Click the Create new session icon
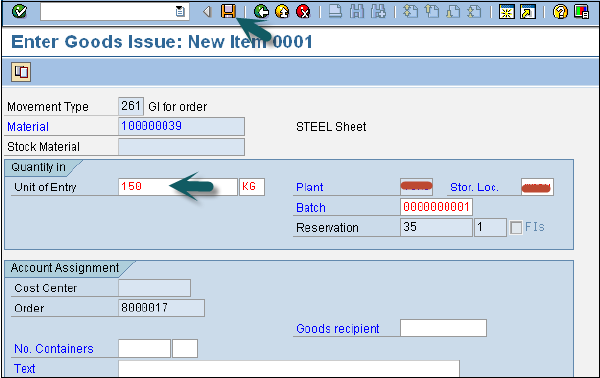 [x=507, y=12]
